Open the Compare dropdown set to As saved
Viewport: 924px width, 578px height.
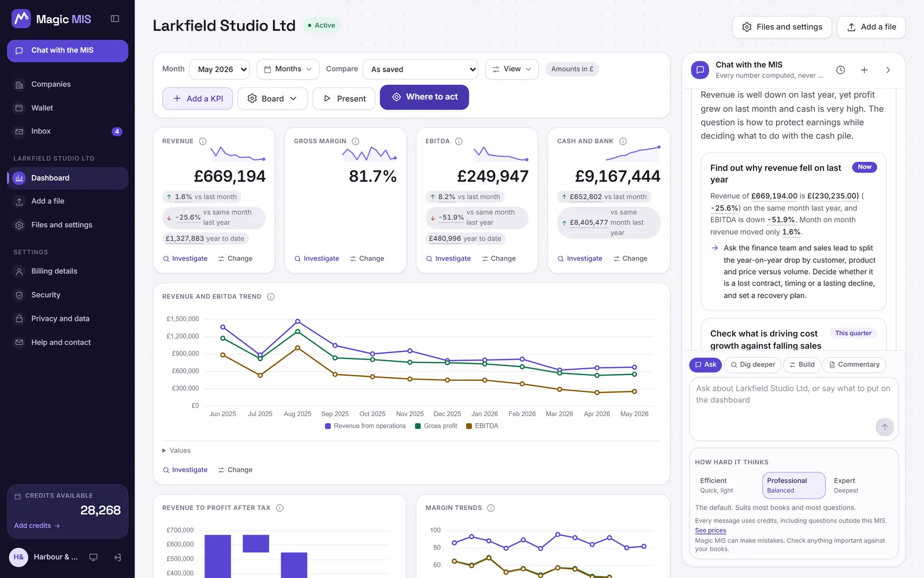(x=420, y=69)
